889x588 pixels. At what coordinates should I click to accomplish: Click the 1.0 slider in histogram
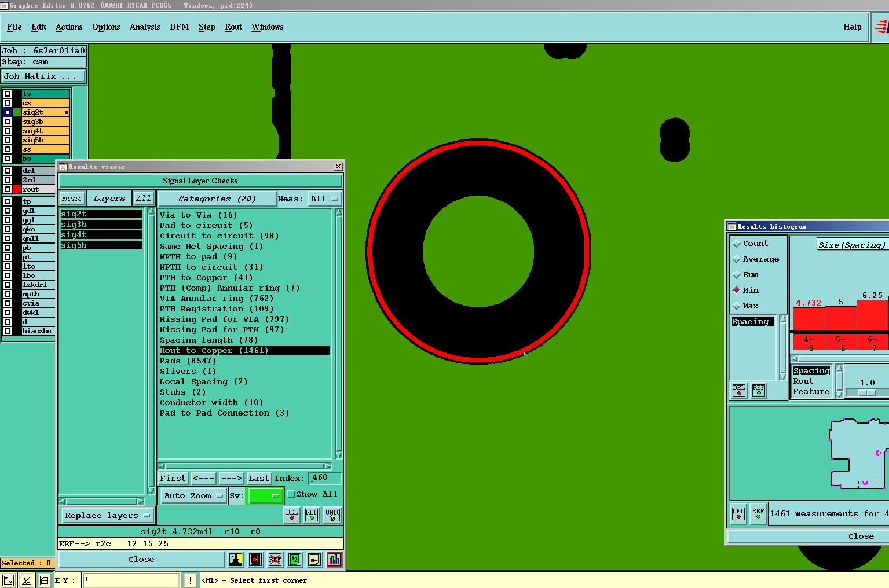click(x=867, y=392)
